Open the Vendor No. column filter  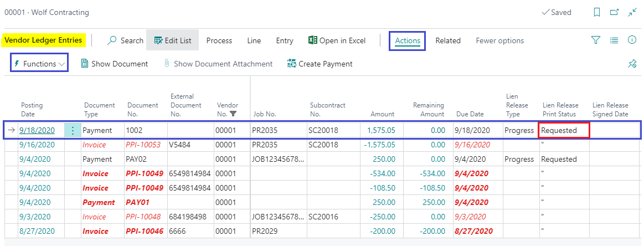coord(233,114)
